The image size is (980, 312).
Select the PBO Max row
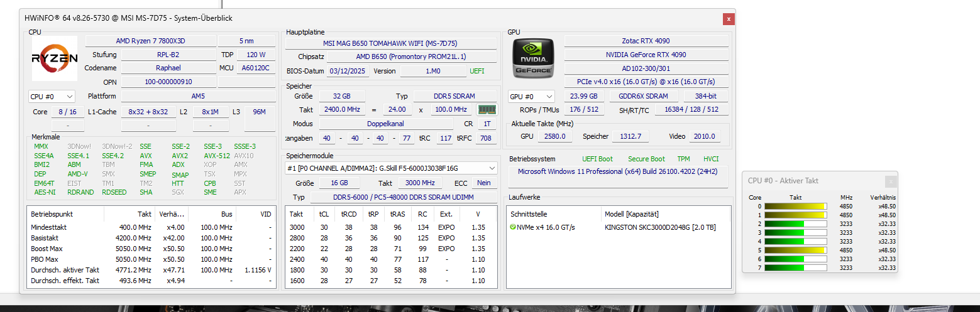[x=151, y=259]
